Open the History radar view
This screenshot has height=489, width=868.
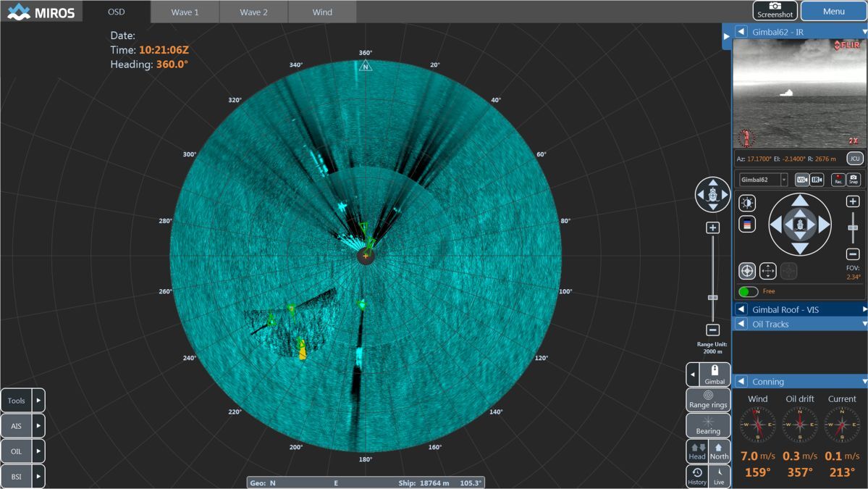click(697, 475)
